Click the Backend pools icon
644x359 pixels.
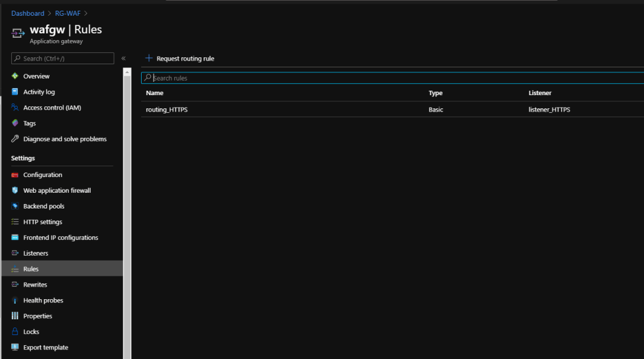tap(15, 207)
